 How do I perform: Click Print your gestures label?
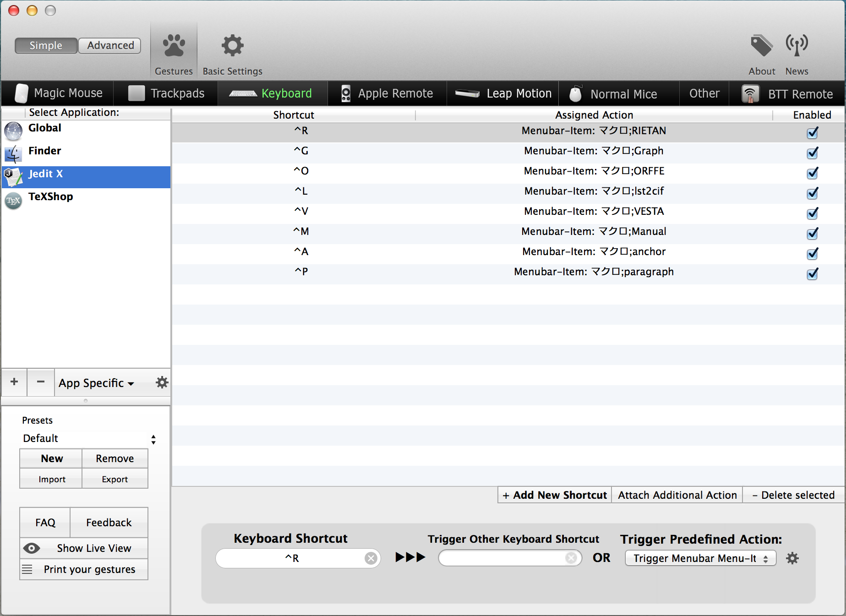pyautogui.click(x=89, y=569)
